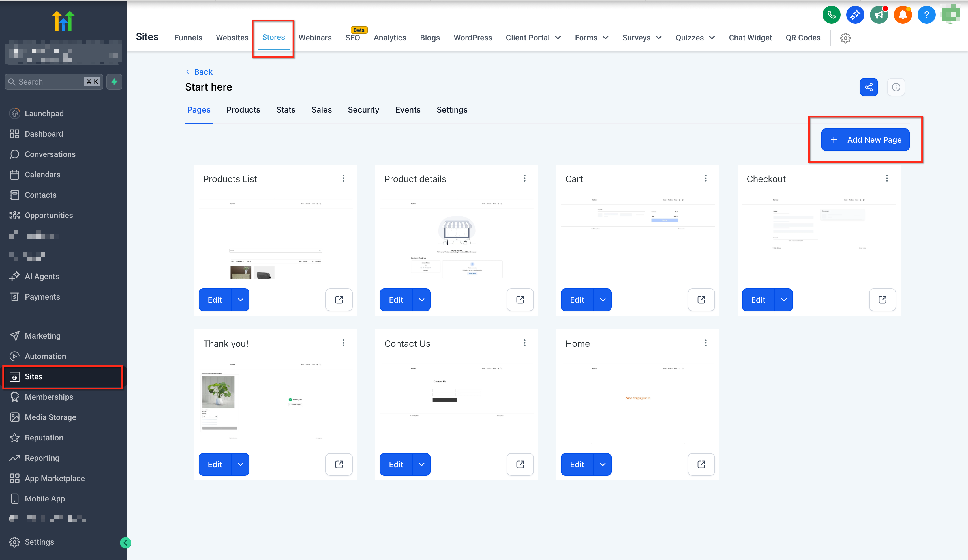This screenshot has width=968, height=560.
Task: Expand Edit dropdown arrow on Cart card
Action: pyautogui.click(x=602, y=300)
